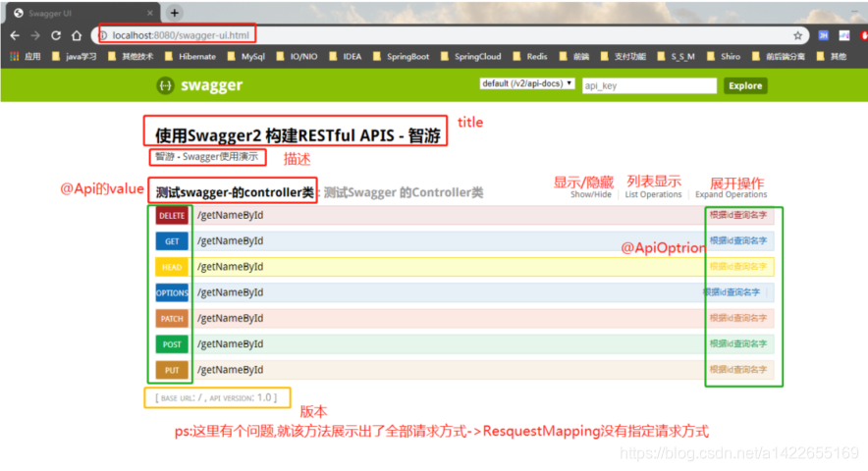Open the SpringCloud bookmark folder
This screenshot has height=471, width=868.
471,57
